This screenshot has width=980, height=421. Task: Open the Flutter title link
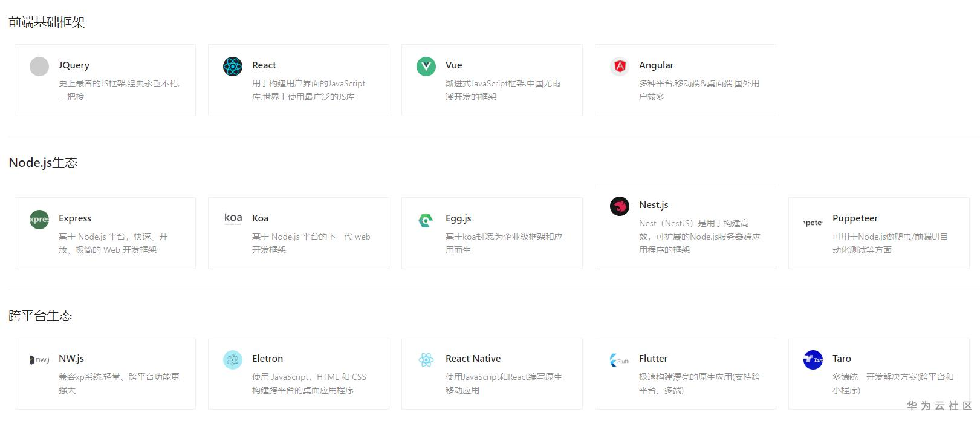(653, 359)
